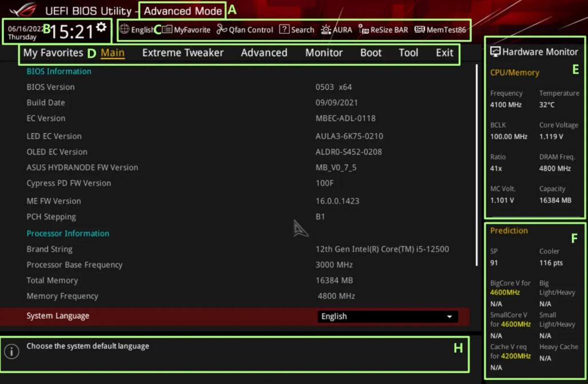Image resolution: width=588 pixels, height=384 pixels.
Task: Go to the Monitor tab
Action: pos(324,53)
